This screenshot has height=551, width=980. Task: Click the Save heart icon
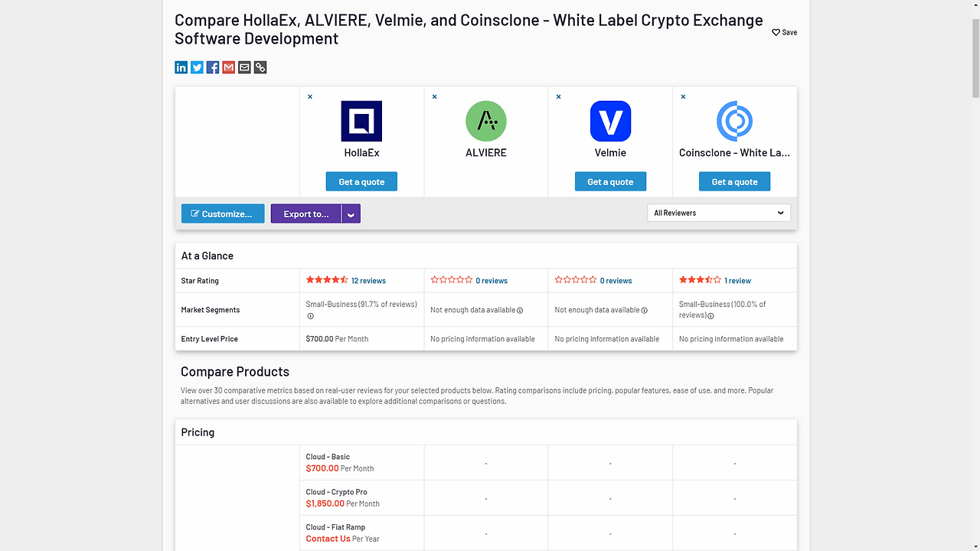[x=776, y=32]
